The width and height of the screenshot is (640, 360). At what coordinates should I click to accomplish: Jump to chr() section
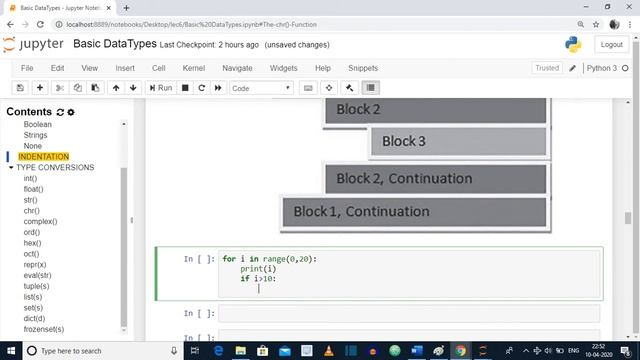point(31,211)
